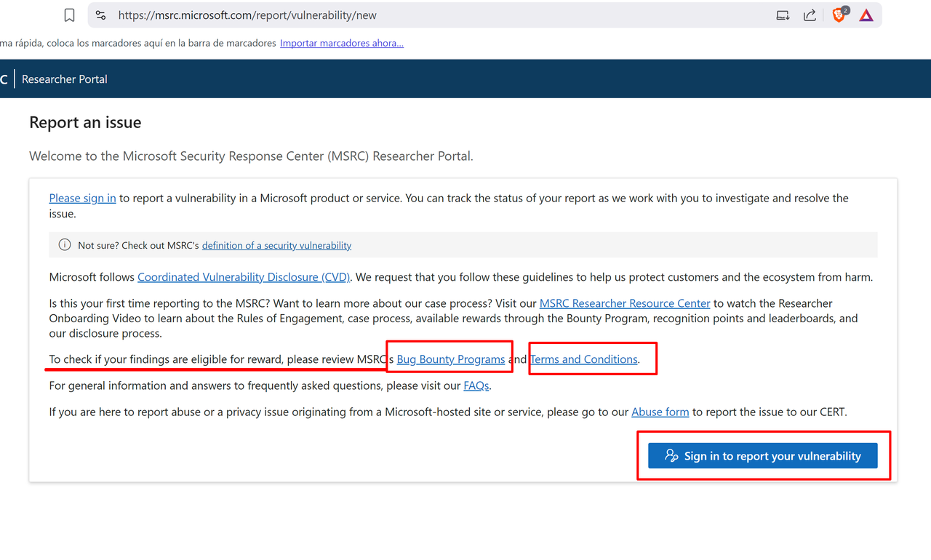Visit MSRC Researcher Resource Center link
The width and height of the screenshot is (931, 560).
pos(625,303)
